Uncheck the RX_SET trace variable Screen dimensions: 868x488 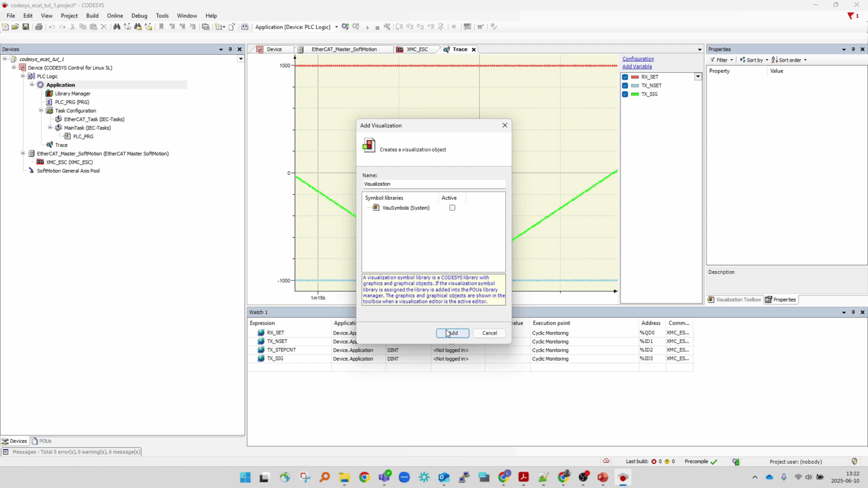[x=625, y=77]
